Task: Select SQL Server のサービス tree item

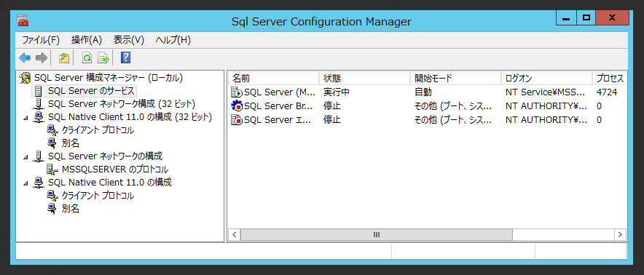Action: (91, 91)
